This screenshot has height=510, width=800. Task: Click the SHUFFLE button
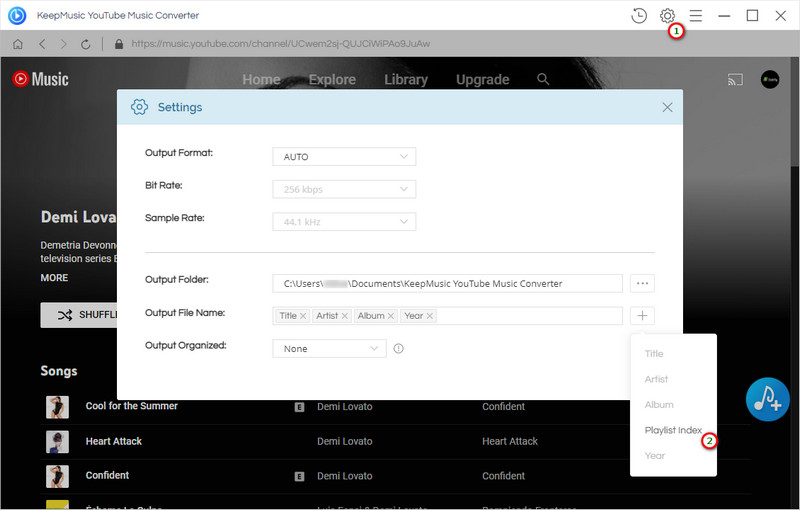click(x=79, y=315)
